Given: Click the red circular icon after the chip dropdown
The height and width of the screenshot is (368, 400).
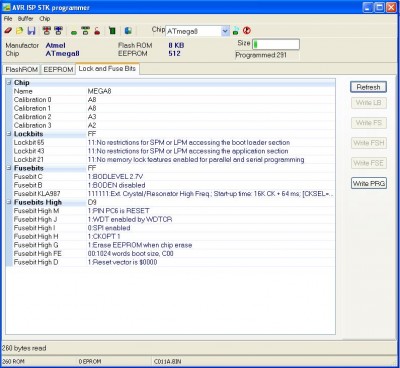Looking at the screenshot, I should (x=247, y=30).
